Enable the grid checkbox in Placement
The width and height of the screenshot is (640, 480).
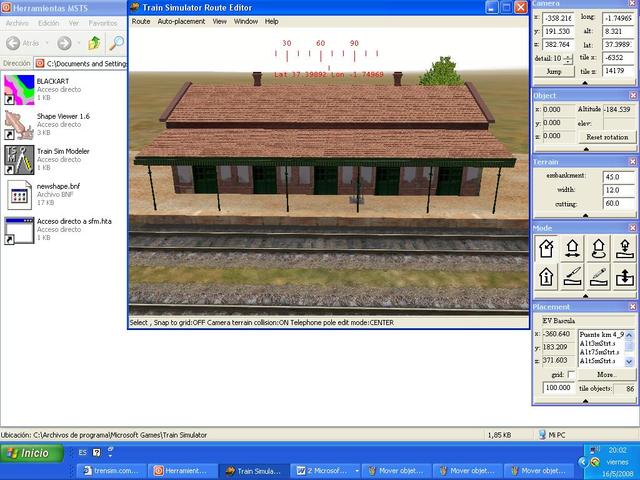(x=570, y=374)
